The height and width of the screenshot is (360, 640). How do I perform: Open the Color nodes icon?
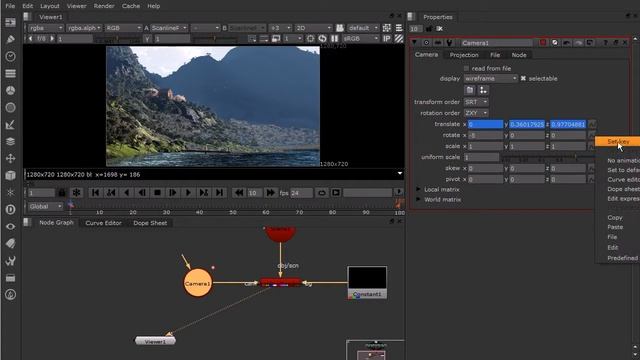[x=10, y=90]
